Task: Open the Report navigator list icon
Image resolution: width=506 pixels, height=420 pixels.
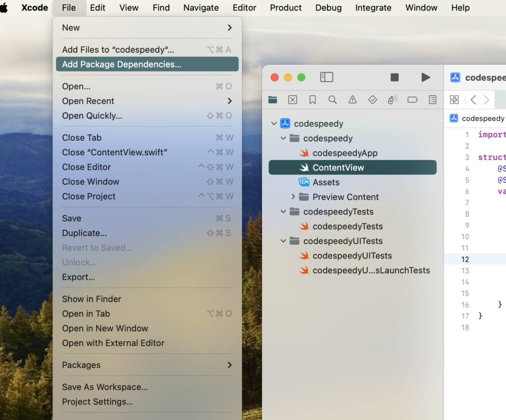Action: tap(432, 99)
